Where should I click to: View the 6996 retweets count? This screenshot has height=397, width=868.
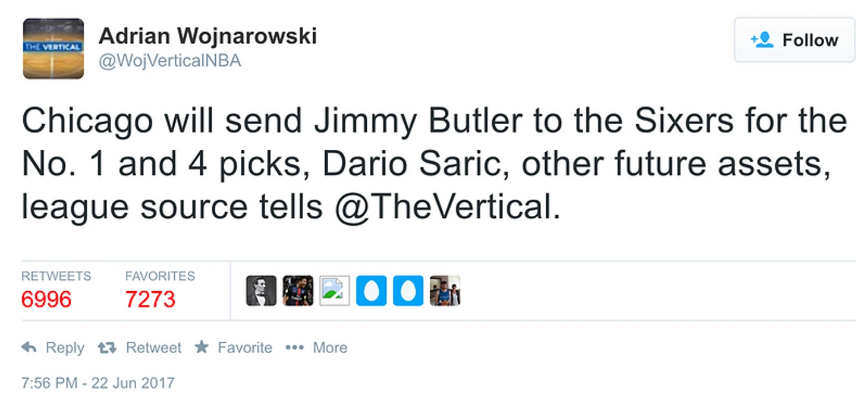[x=46, y=299]
